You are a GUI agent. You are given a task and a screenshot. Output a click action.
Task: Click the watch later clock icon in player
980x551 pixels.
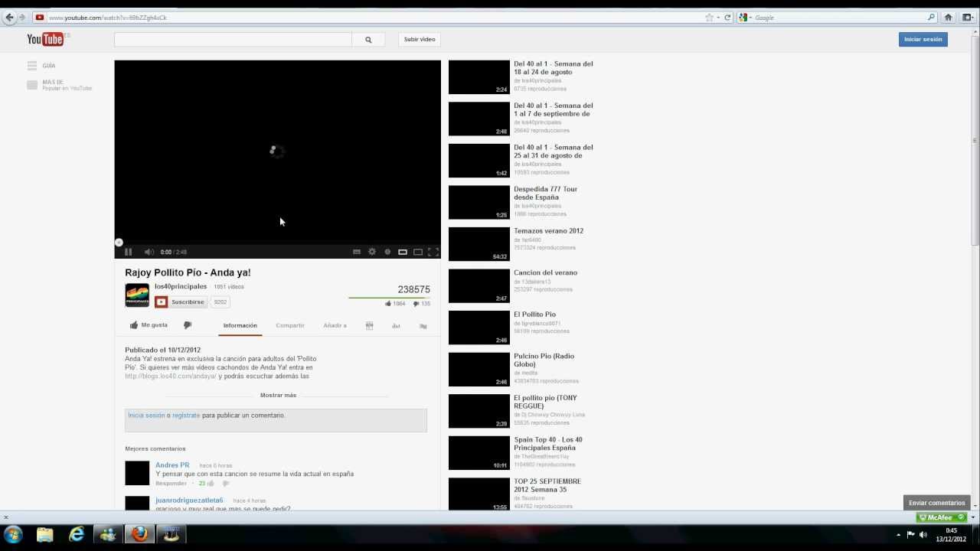tap(387, 252)
